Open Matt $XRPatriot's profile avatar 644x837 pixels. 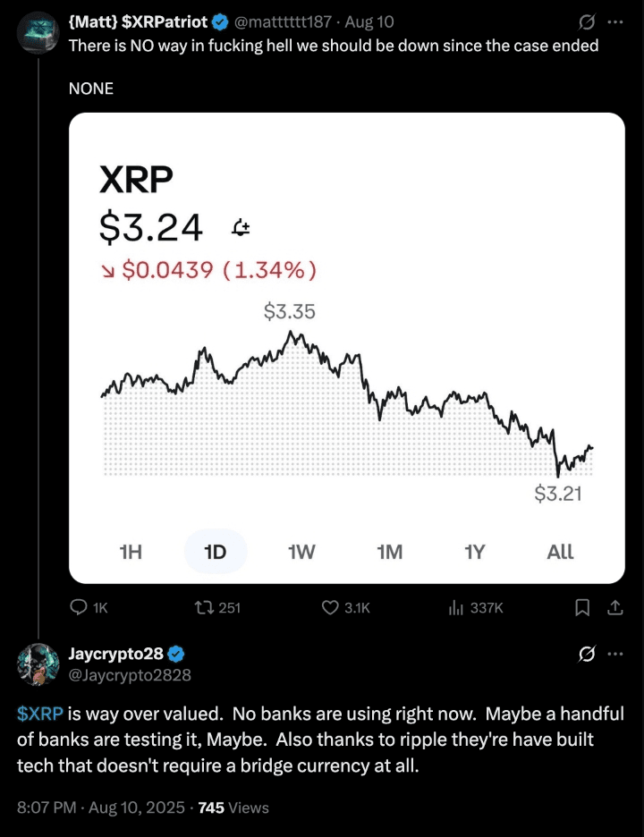38,33
